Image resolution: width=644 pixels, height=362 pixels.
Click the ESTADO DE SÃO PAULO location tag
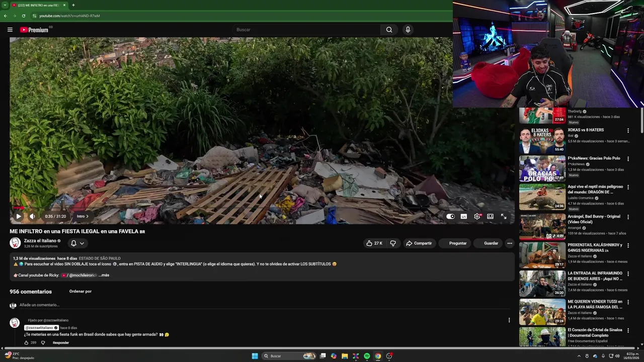click(100, 258)
